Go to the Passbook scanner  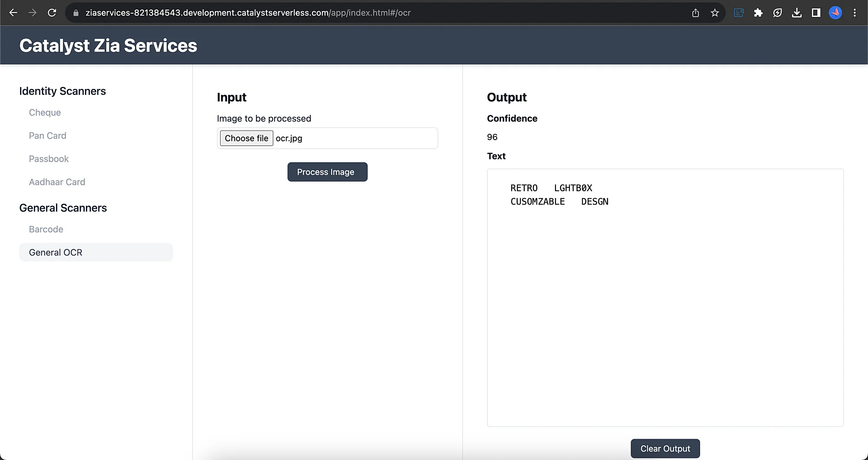click(x=49, y=159)
